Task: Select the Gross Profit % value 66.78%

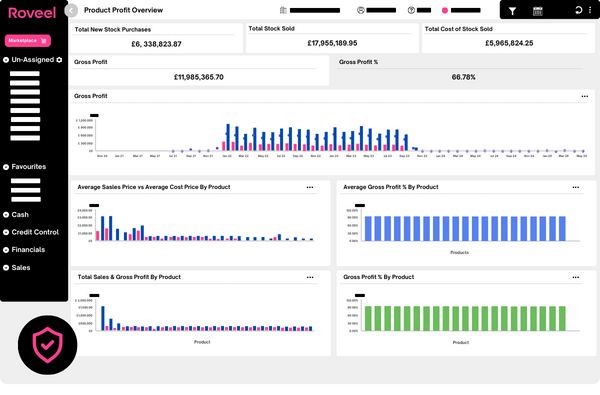Action: tap(463, 77)
